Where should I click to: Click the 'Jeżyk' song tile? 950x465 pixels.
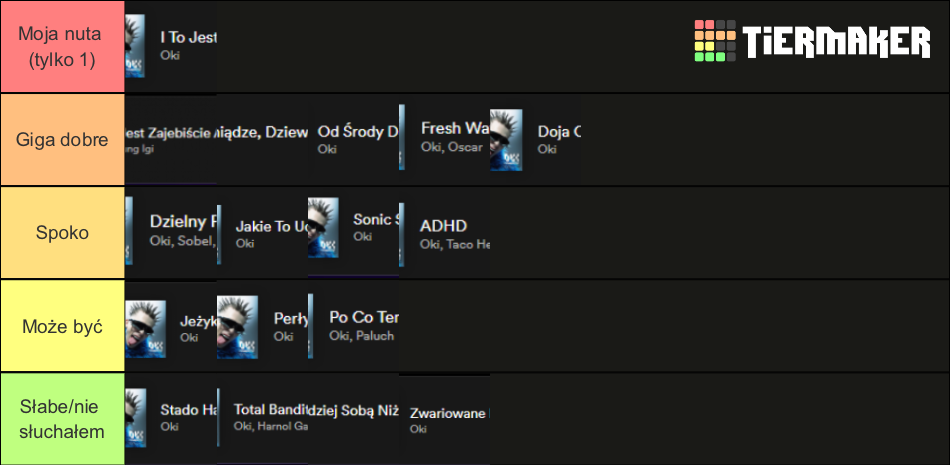pos(171,326)
